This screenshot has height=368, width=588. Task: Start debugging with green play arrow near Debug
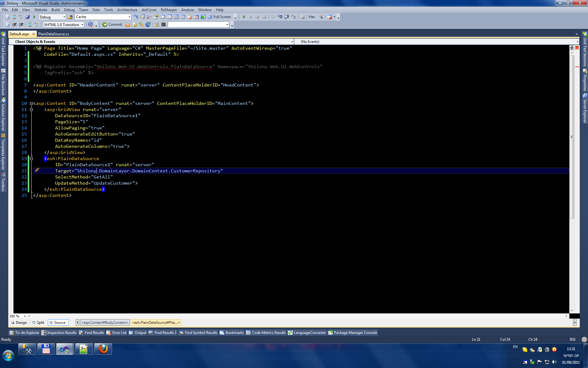click(x=34, y=17)
